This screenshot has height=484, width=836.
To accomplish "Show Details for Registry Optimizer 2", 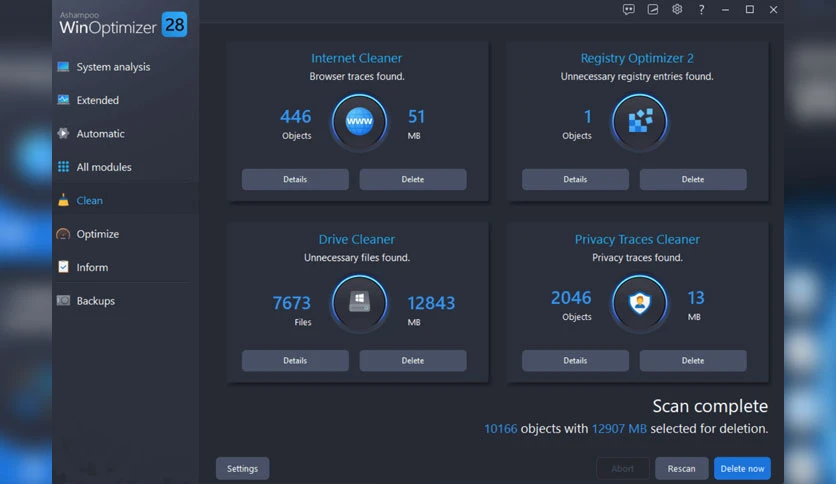I will (575, 180).
